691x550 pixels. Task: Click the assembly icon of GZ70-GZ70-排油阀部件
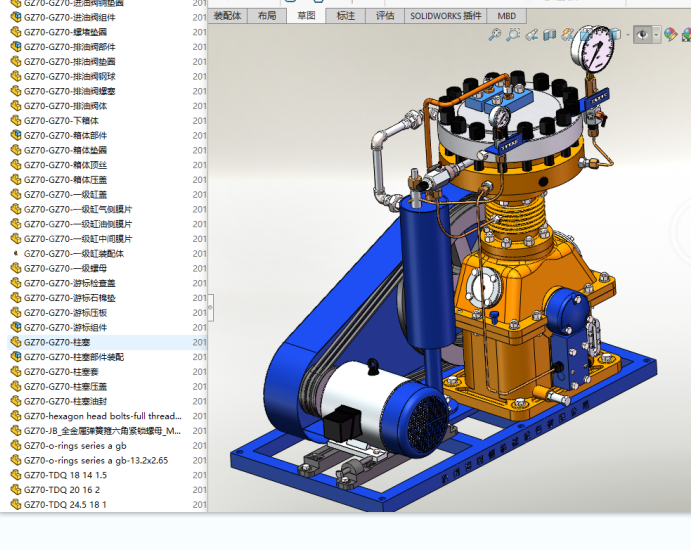coord(16,47)
